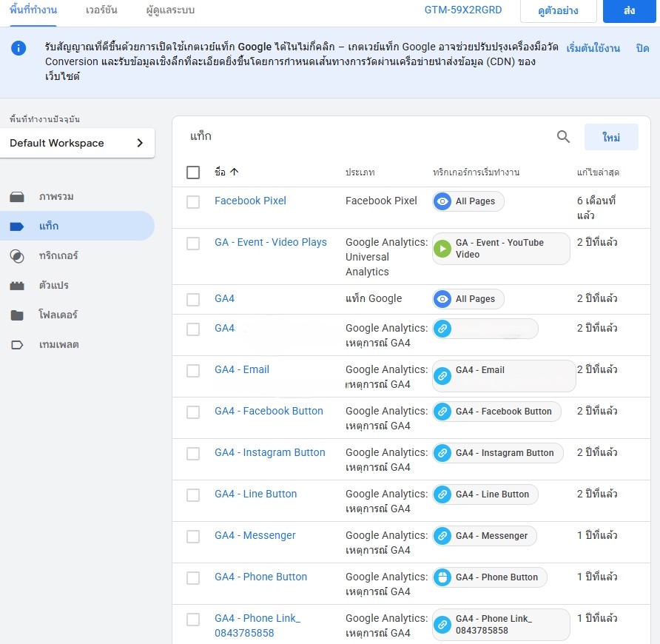This screenshot has width=660, height=644.
Task: Click the Variables (ตัวแปร) sidebar icon
Action: [x=17, y=286]
